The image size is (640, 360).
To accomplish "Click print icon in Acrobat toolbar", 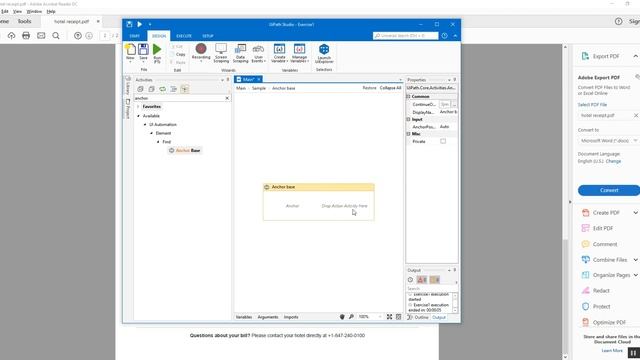I will (26, 36).
